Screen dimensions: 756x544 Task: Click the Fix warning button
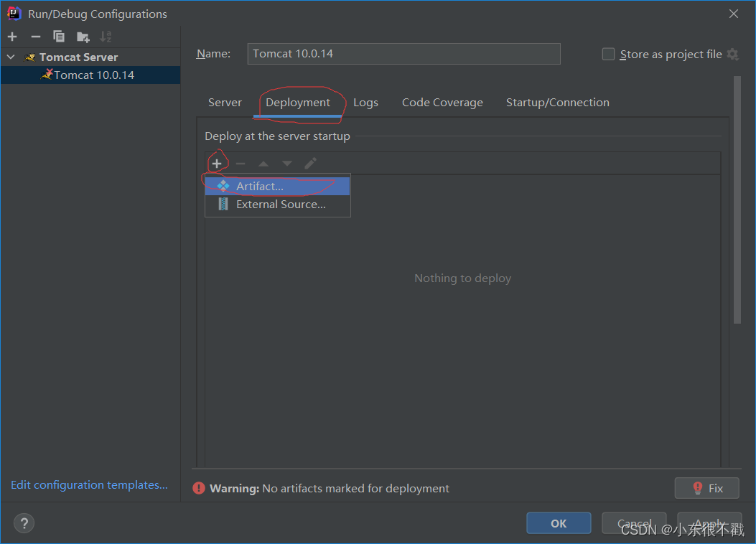pos(706,488)
